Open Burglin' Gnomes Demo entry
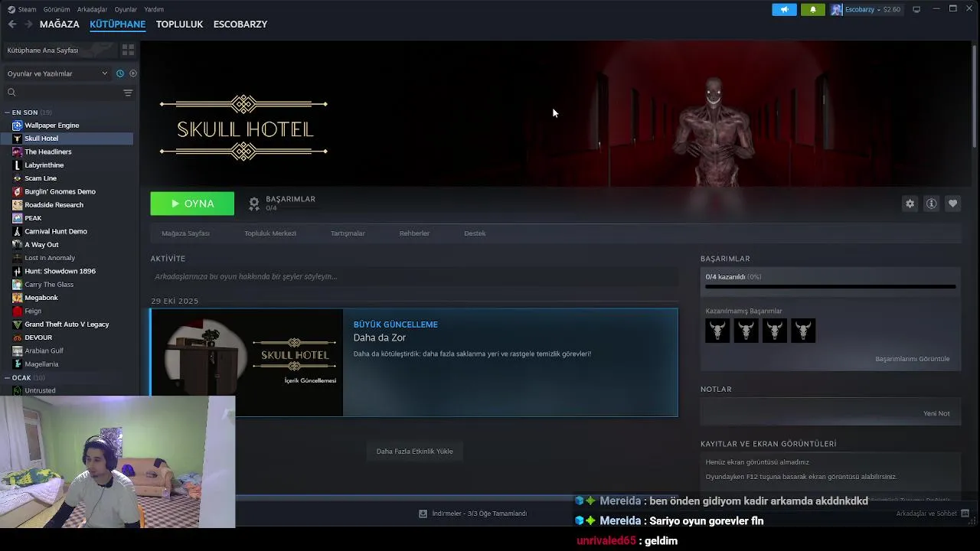 point(60,191)
